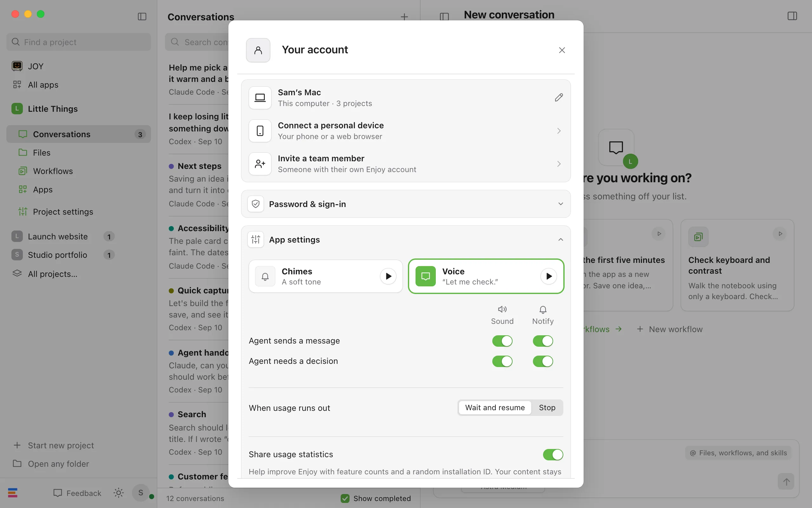Viewport: 812px width, 508px height.
Task: Turn off Notify for Agent sends a message
Action: point(543,341)
